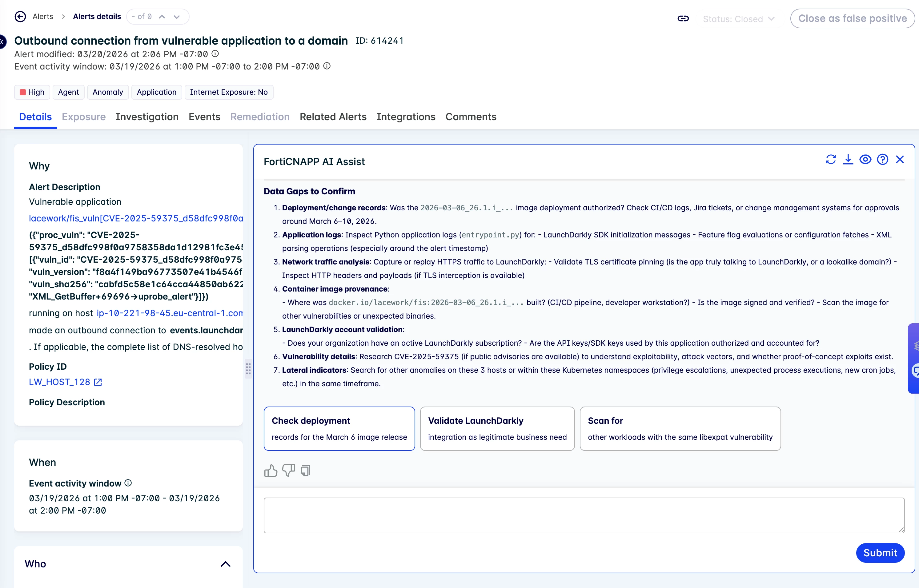Open the Events tab

(204, 117)
